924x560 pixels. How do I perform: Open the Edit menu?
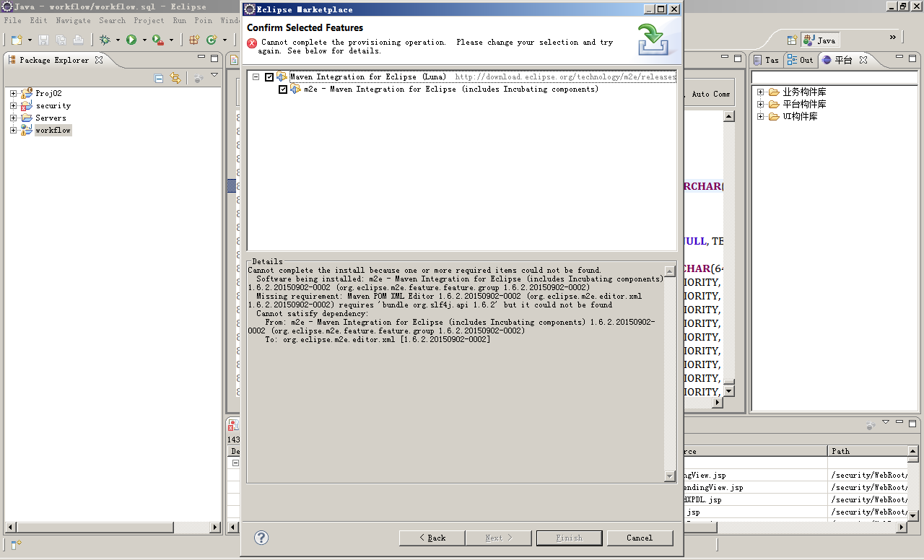[x=38, y=21]
